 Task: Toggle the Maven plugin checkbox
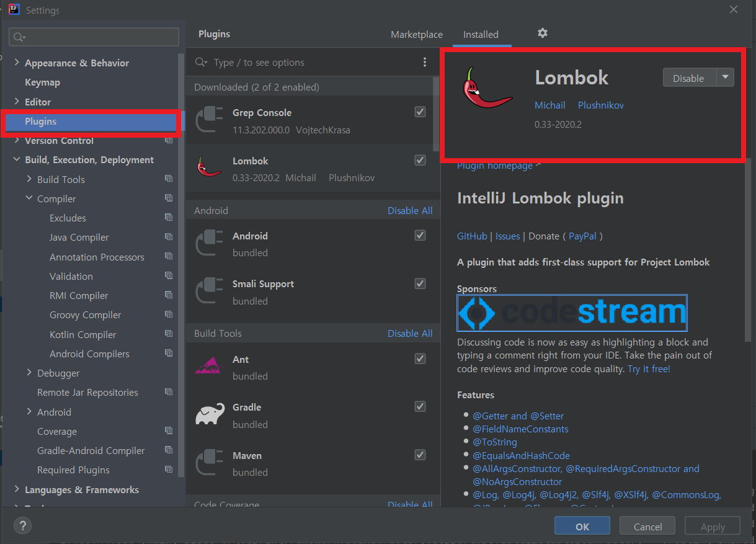[420, 455]
